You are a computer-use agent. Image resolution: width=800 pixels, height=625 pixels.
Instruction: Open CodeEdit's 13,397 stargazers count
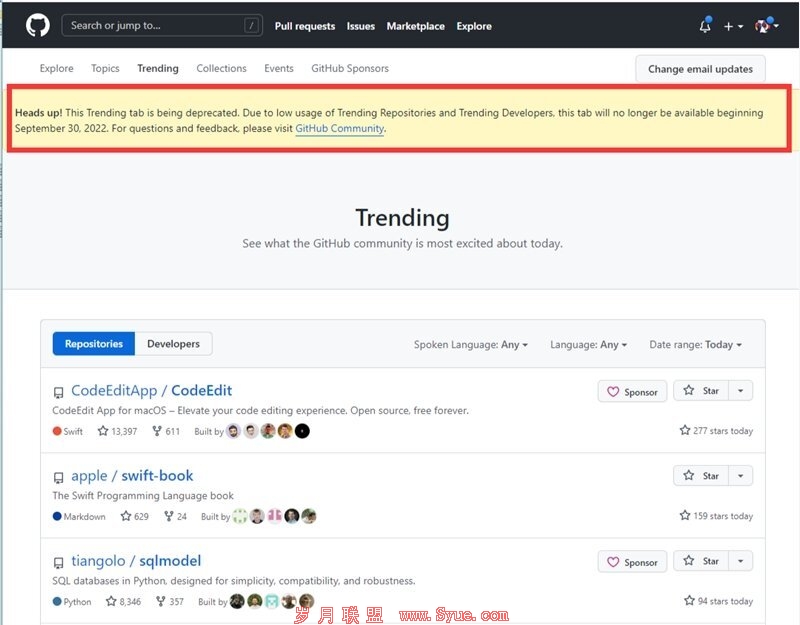point(117,431)
